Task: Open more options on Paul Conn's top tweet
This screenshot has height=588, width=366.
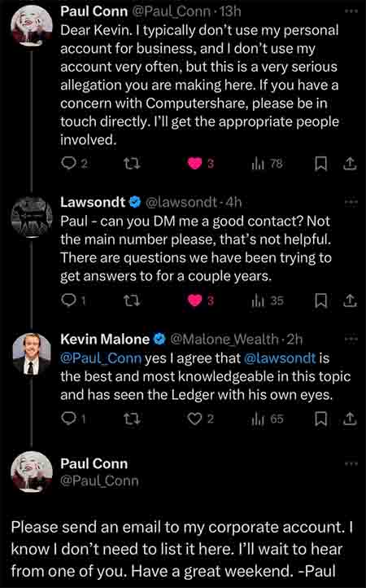Action: click(x=351, y=11)
